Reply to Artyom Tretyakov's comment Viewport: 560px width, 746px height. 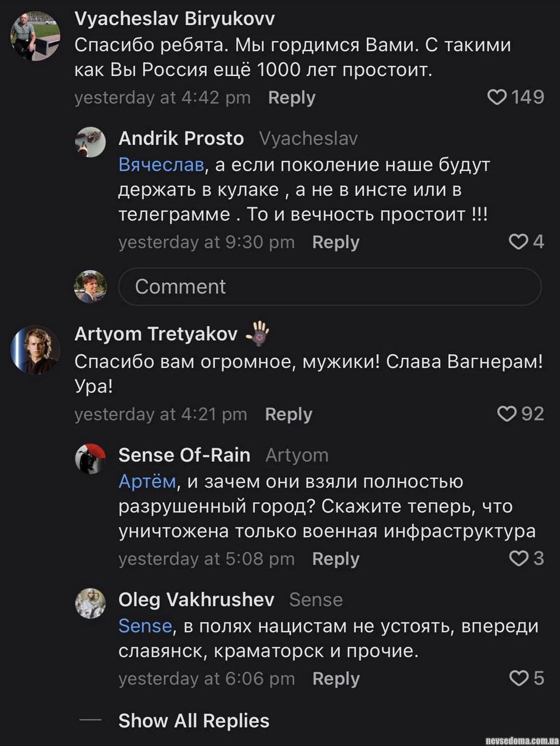(x=288, y=414)
